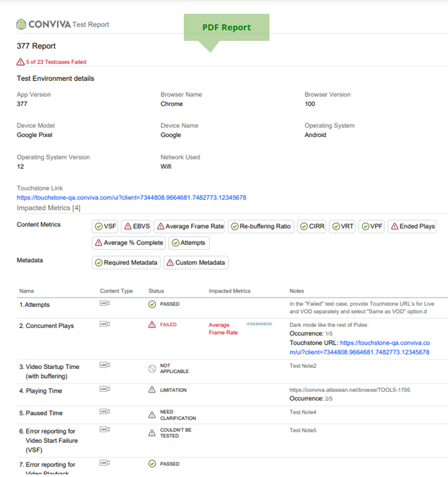Select the VSF metric chip
This screenshot has height=477, width=448.
[x=105, y=226]
